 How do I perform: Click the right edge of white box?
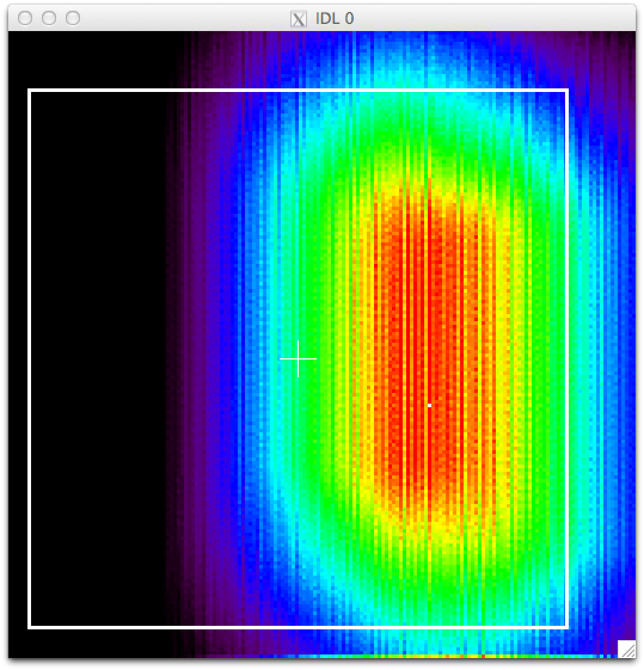(567, 358)
